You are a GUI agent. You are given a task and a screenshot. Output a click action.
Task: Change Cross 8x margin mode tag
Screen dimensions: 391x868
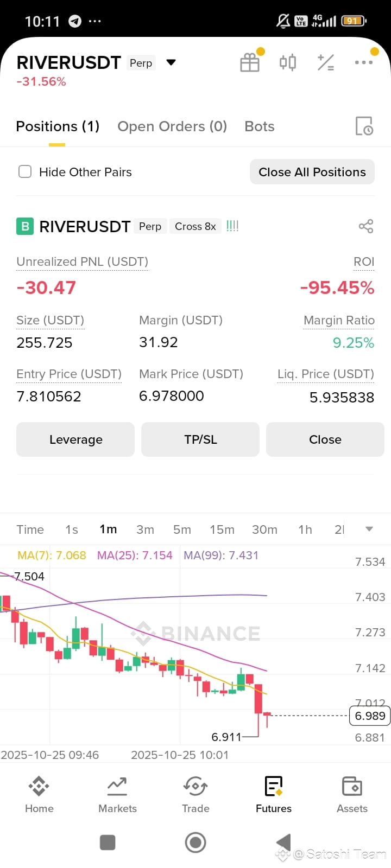[x=195, y=226]
